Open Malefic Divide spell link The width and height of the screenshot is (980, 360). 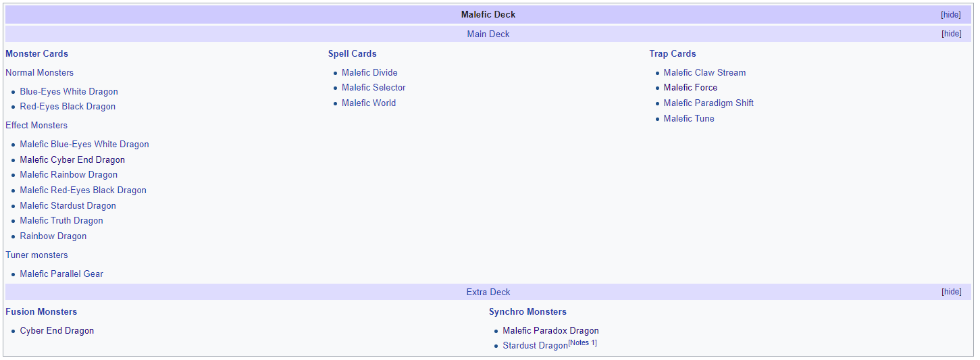pos(369,72)
